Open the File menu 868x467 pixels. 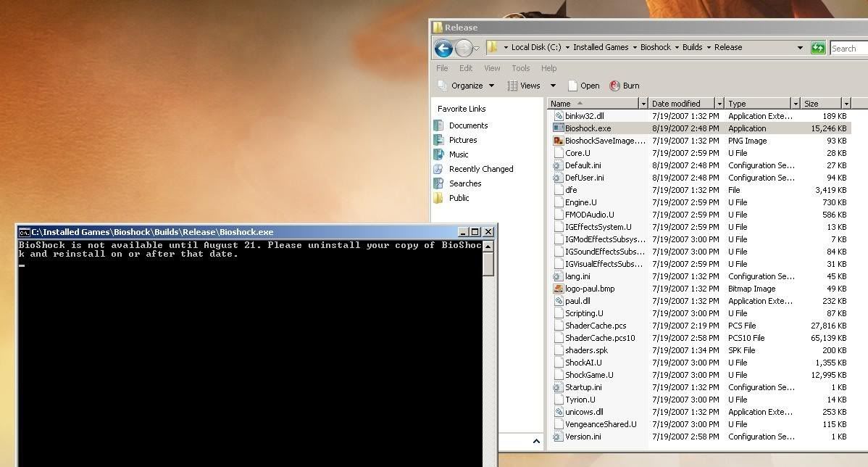tap(442, 68)
